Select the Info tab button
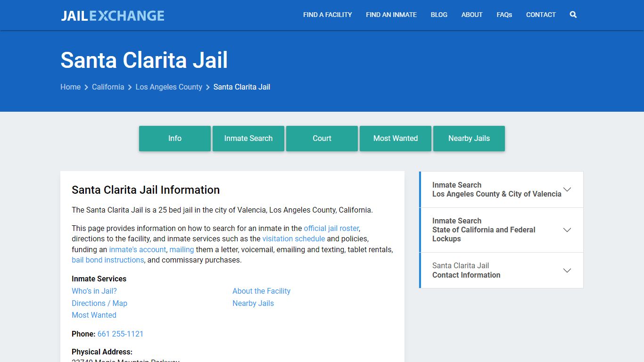Image resolution: width=644 pixels, height=362 pixels. pyautogui.click(x=175, y=139)
